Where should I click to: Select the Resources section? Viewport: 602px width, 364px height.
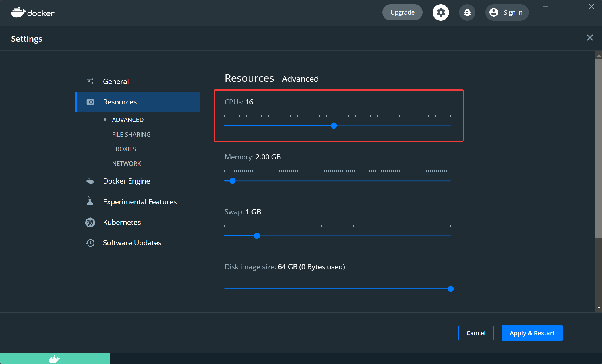[x=138, y=102]
